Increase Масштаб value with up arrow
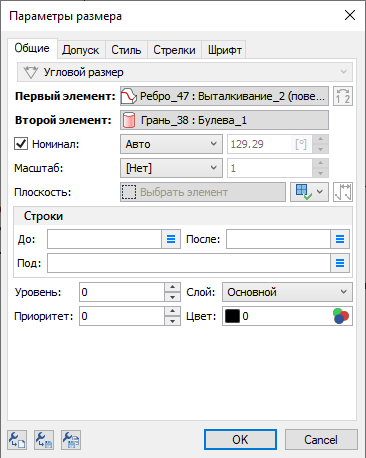The height and width of the screenshot is (458, 366). [320, 163]
